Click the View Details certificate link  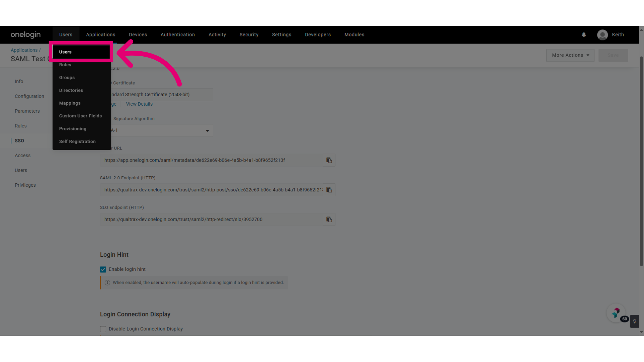click(139, 104)
